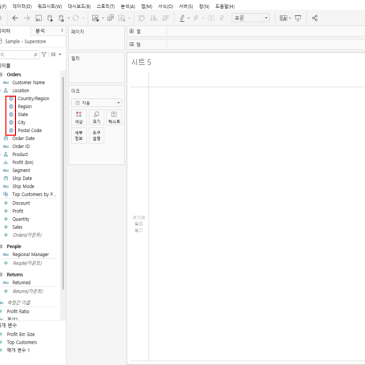365x365 pixels.
Task: Open the marks type 자동 dropdown
Action: 96,103
